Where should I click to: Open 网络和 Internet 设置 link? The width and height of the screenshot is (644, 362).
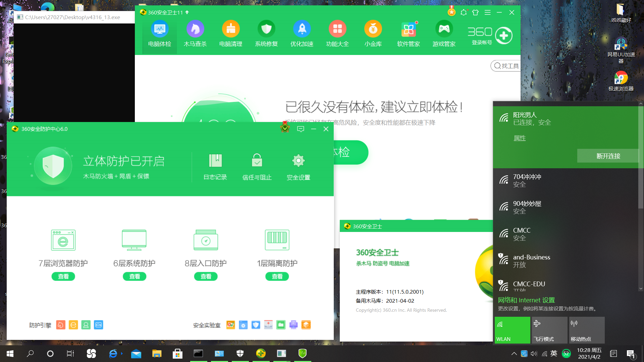526,300
